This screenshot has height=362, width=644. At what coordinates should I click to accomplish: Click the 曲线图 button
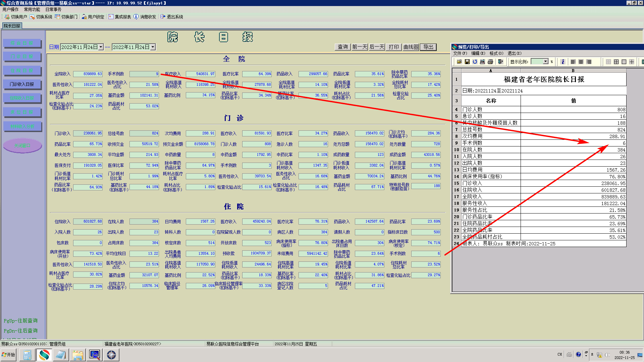pos(411,47)
